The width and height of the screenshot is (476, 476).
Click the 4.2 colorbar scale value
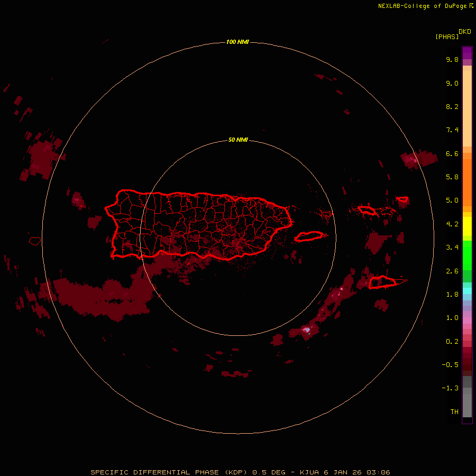coord(452,224)
